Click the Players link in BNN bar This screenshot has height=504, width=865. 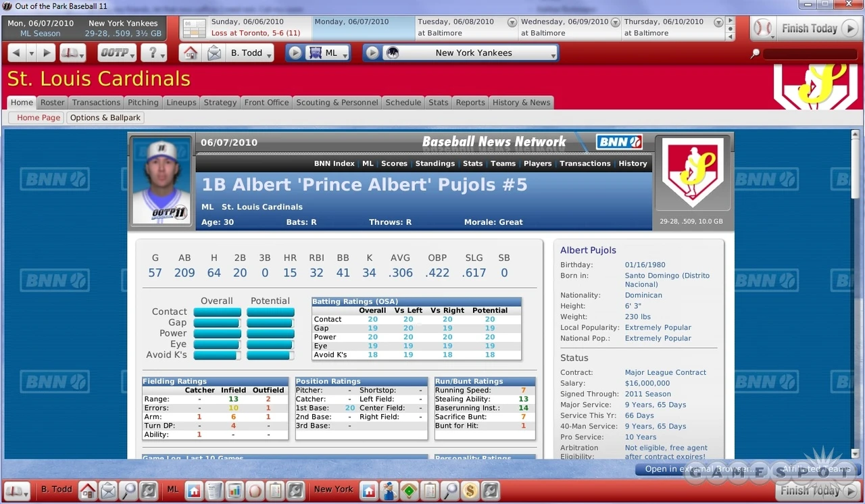tap(537, 163)
